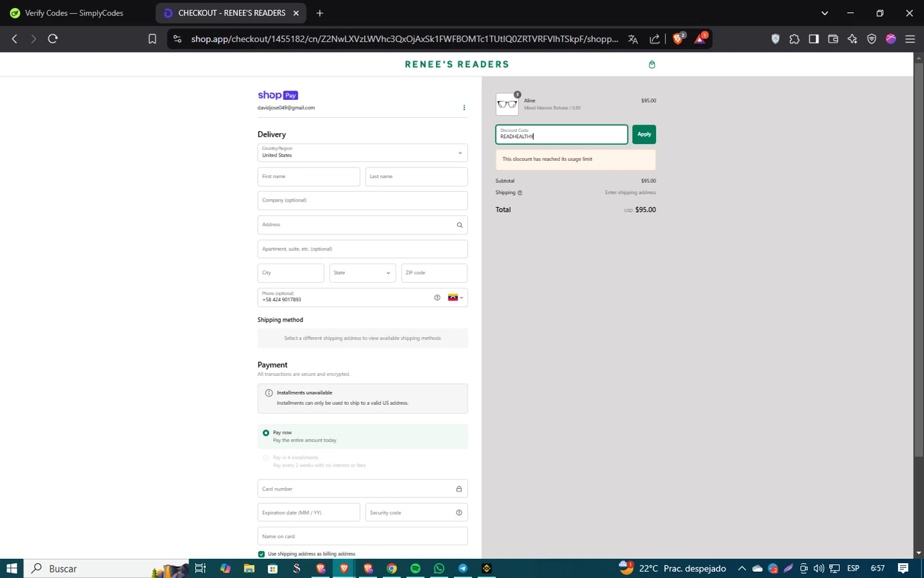Click the Aline glasses product thumbnail
Viewport: 924px width, 578px height.
[507, 104]
